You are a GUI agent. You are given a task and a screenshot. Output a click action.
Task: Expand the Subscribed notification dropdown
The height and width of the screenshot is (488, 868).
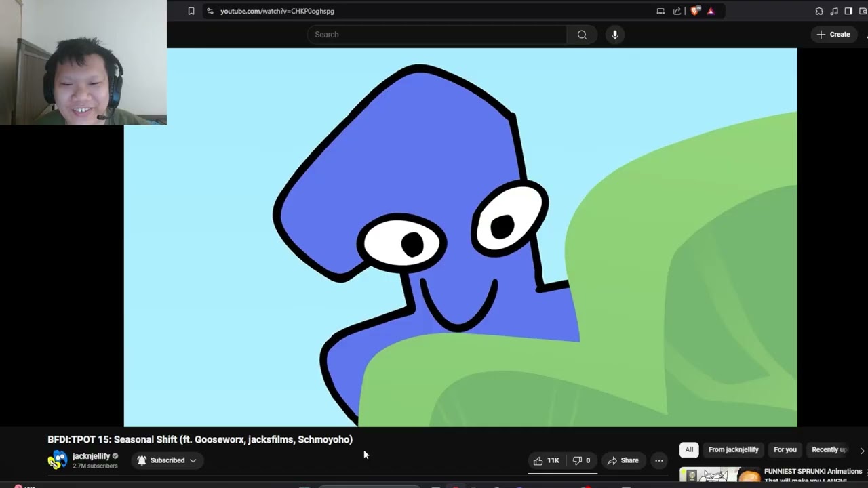pyautogui.click(x=167, y=460)
